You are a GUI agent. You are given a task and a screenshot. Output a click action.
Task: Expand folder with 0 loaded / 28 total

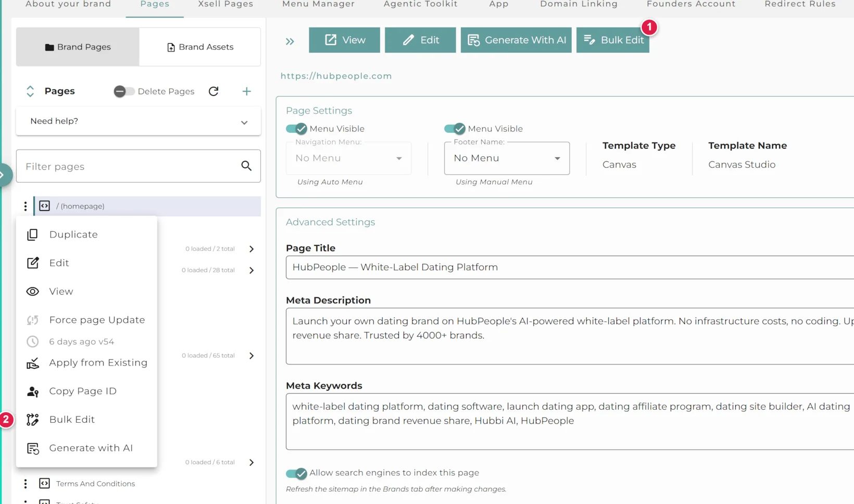tap(252, 270)
